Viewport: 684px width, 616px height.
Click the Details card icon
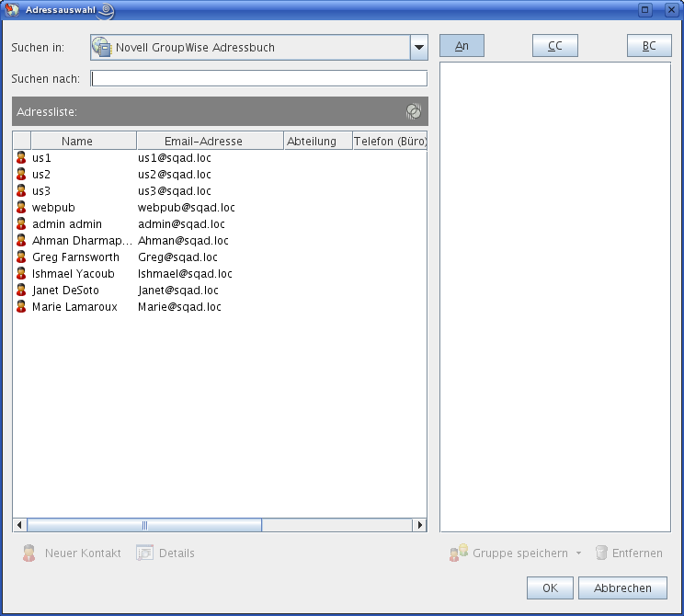[x=144, y=553]
